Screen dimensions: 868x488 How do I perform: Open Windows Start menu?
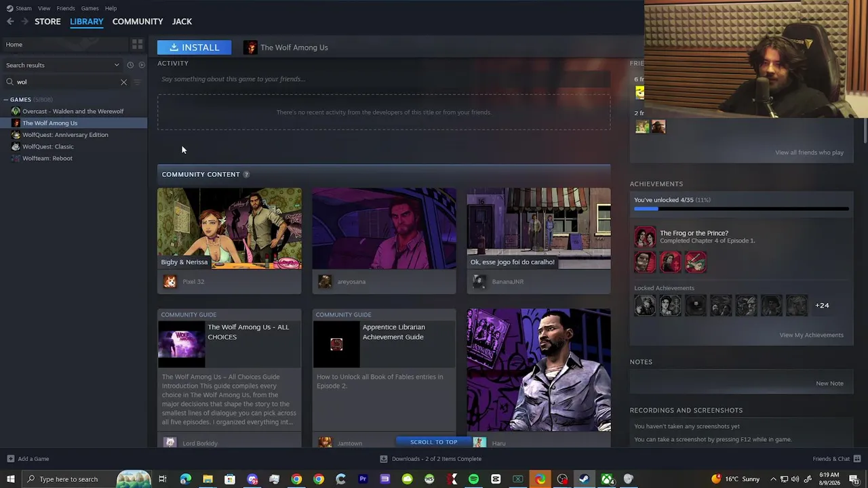point(10,479)
